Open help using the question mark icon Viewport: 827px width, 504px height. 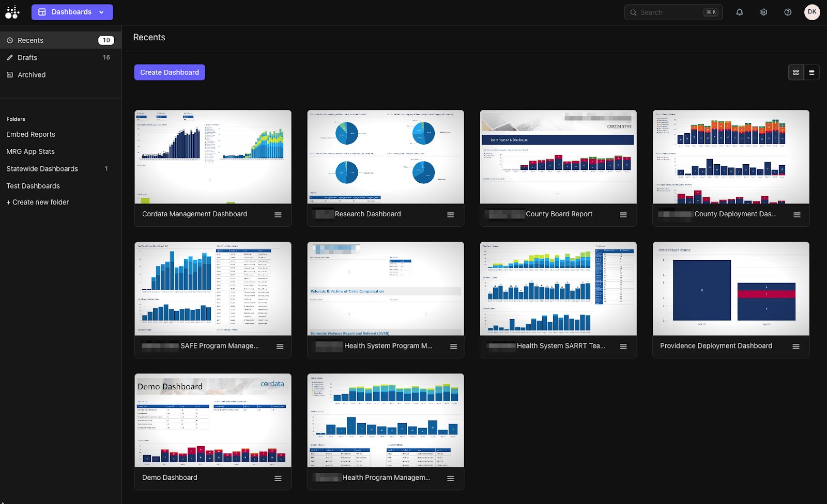pyautogui.click(x=787, y=12)
